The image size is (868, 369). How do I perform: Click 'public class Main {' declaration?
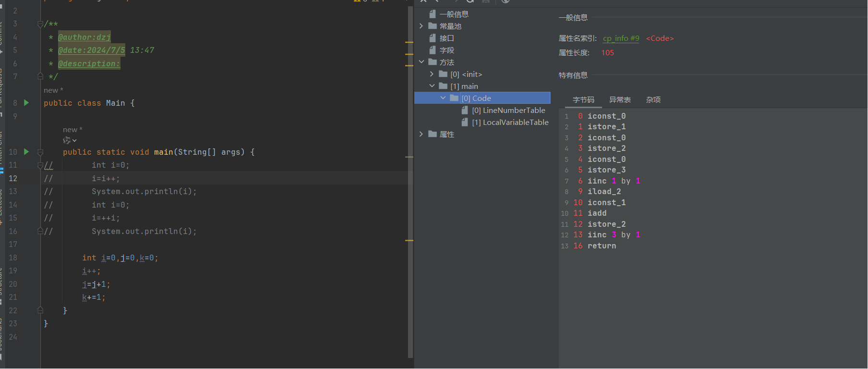pos(89,103)
